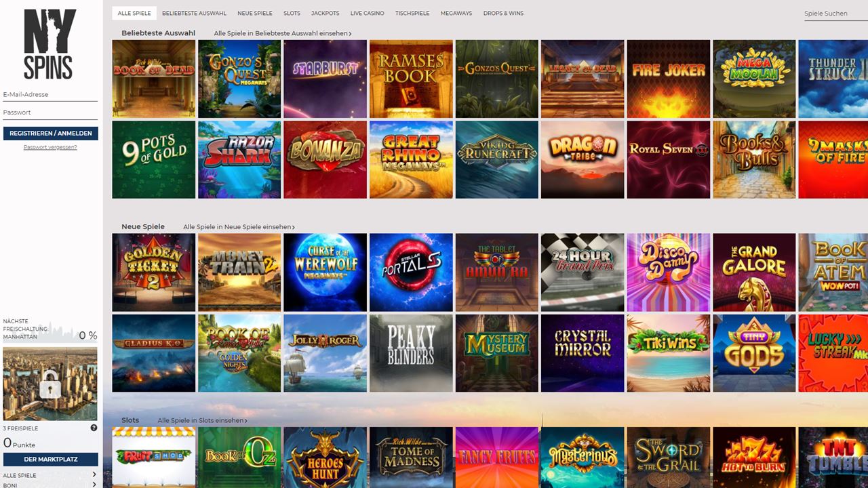Open the Books & Bulls game

tap(754, 159)
